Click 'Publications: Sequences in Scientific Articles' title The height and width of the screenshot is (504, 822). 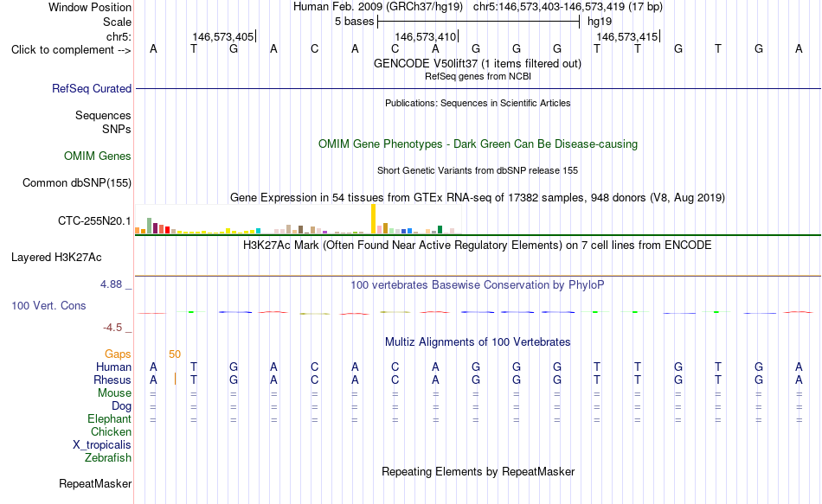click(x=478, y=103)
